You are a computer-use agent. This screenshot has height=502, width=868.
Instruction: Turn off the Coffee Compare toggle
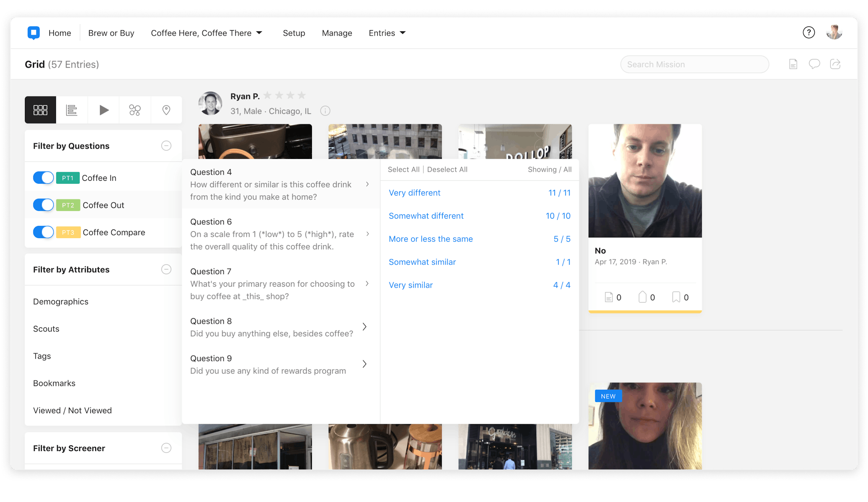43,232
